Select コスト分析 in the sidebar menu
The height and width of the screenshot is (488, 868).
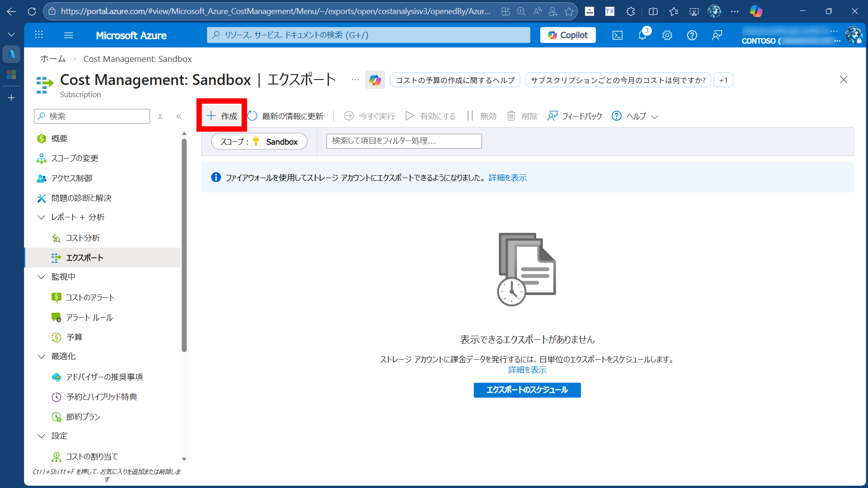83,237
